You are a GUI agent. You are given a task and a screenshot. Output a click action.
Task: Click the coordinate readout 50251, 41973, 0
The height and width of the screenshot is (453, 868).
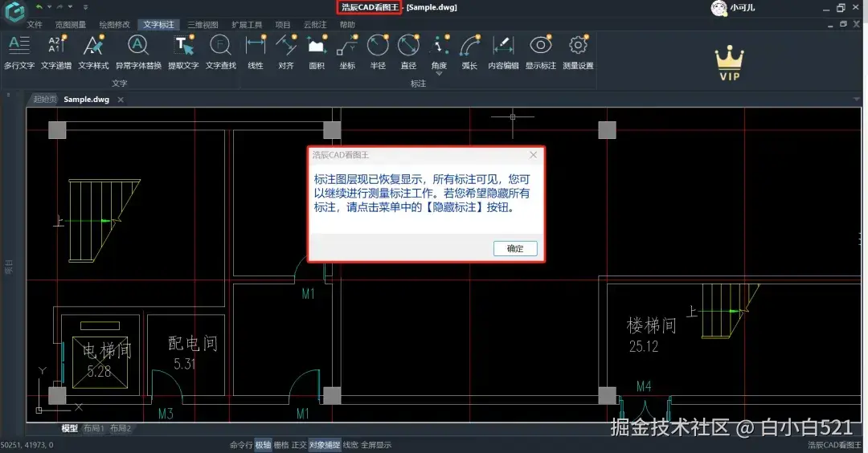(x=27, y=445)
